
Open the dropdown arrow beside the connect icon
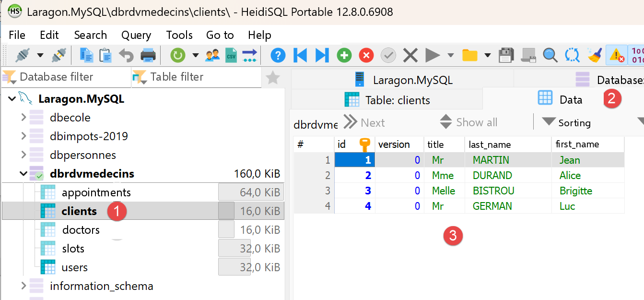(40, 55)
